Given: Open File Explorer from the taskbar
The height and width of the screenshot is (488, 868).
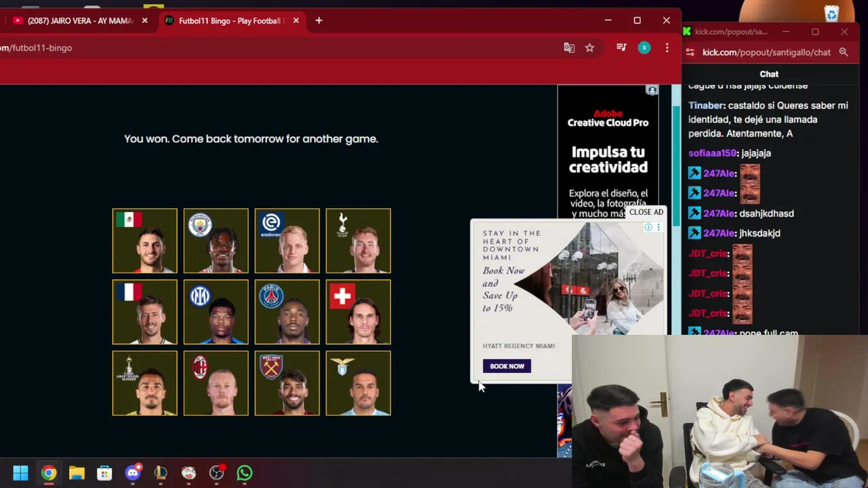Looking at the screenshot, I should (77, 472).
